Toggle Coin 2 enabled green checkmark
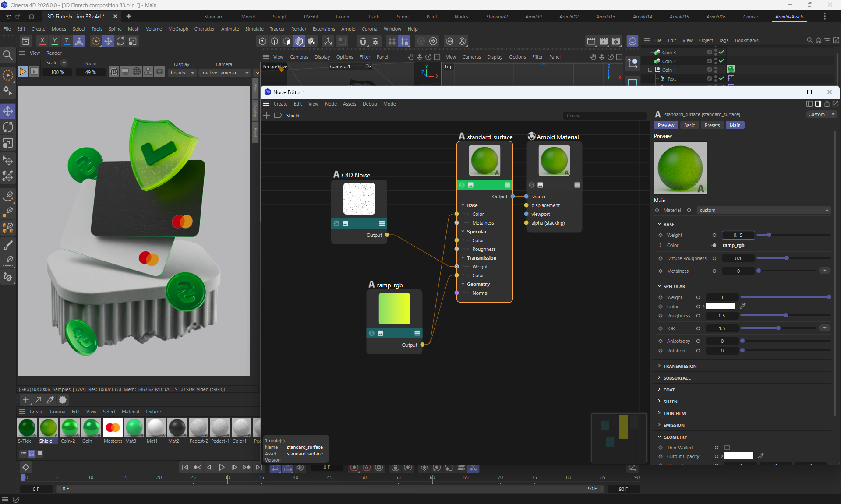 click(x=721, y=61)
